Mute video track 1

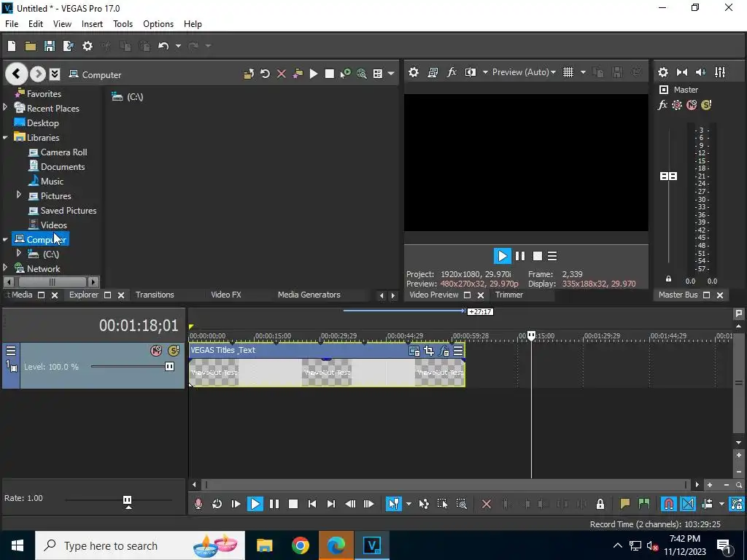(x=156, y=351)
